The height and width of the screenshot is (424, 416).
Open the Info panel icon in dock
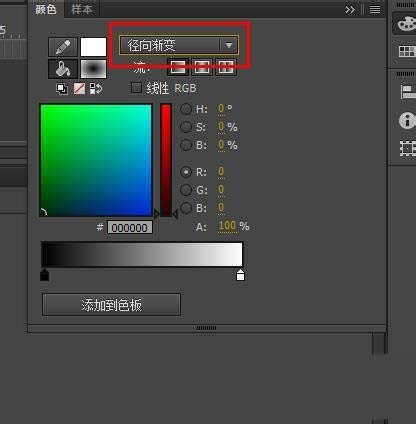pos(407,121)
